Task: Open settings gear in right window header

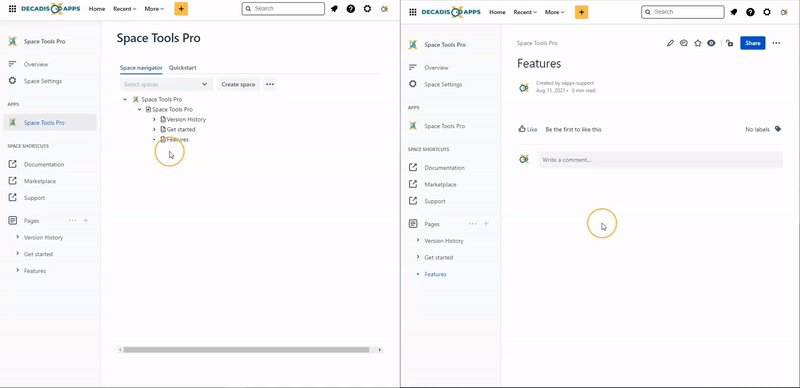Action: click(x=767, y=12)
